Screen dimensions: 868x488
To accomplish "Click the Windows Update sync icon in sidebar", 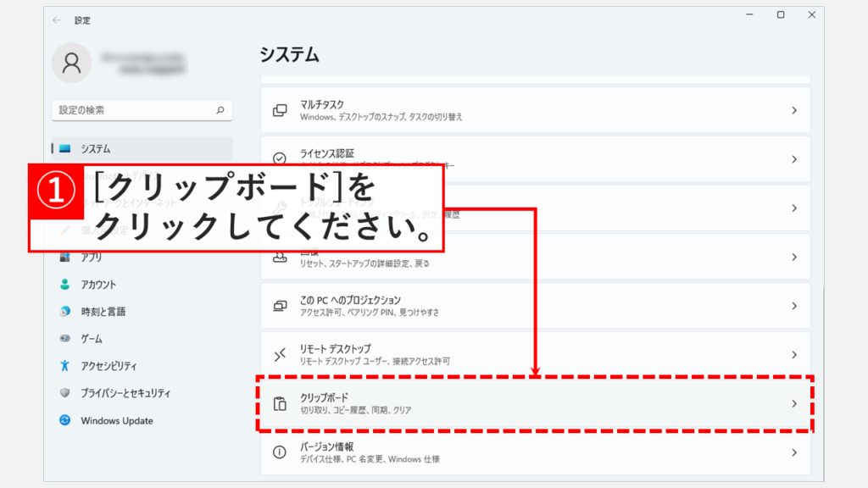I will coord(65,420).
